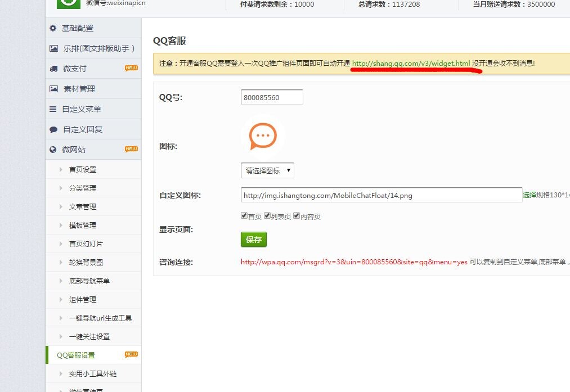Click the orange chat bubble icon preview
Image resolution: width=570 pixels, height=392 pixels.
[263, 136]
